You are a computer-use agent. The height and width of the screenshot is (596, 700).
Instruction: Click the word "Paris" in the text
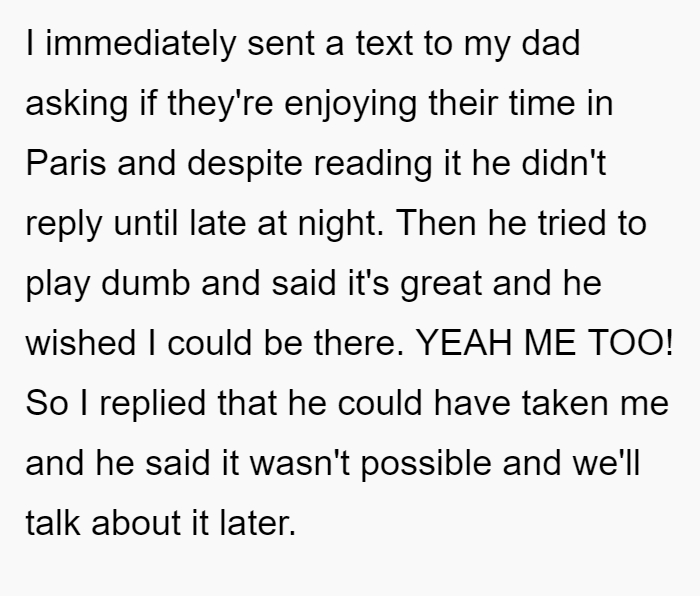pyautogui.click(x=66, y=163)
